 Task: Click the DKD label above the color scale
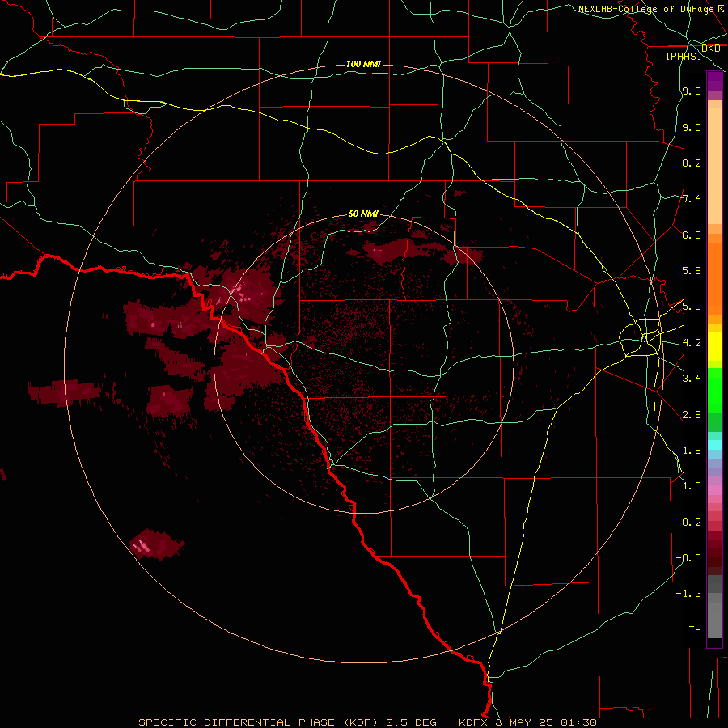[x=711, y=49]
